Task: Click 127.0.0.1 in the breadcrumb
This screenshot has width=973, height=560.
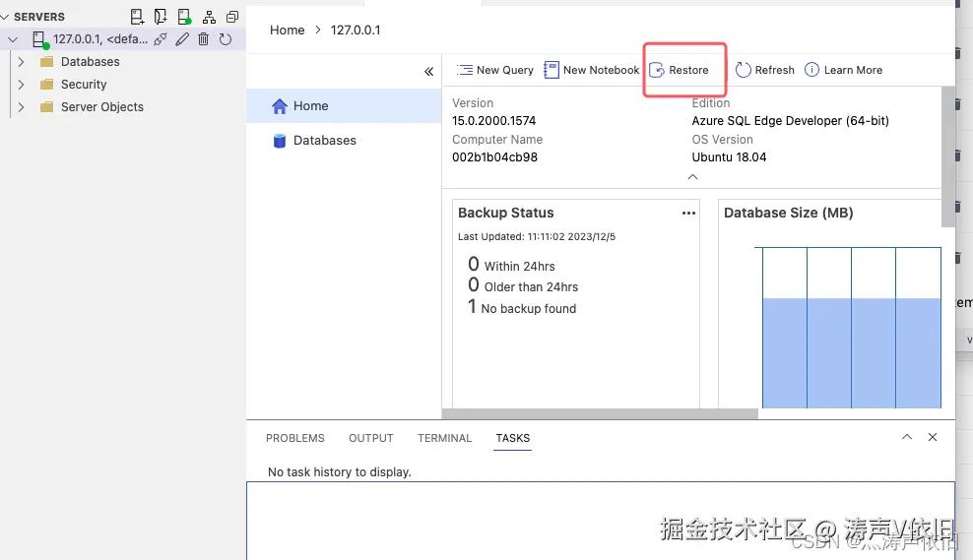Action: tap(356, 31)
